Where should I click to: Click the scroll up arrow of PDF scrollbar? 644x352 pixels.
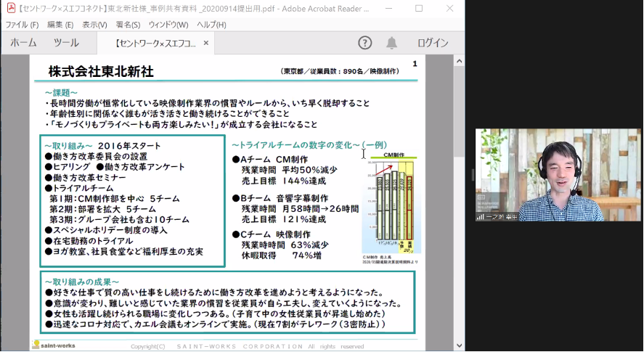459,61
